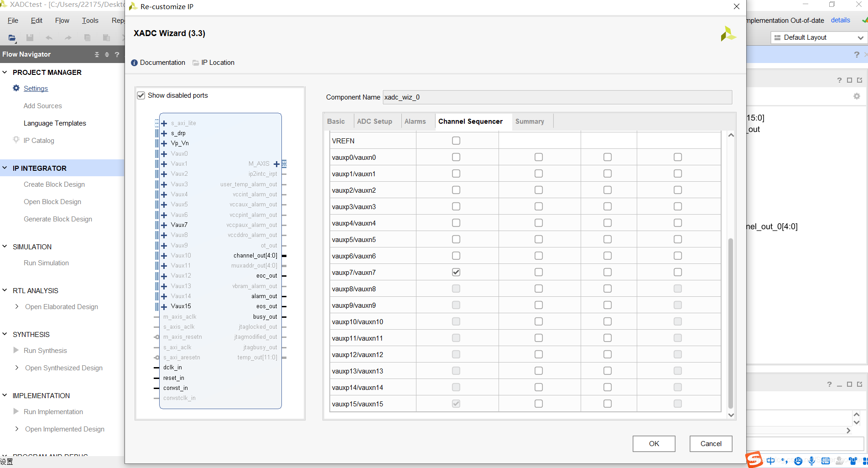Check vauxp1/vauxn1 last column checkbox
Image resolution: width=868 pixels, height=468 pixels.
click(678, 174)
